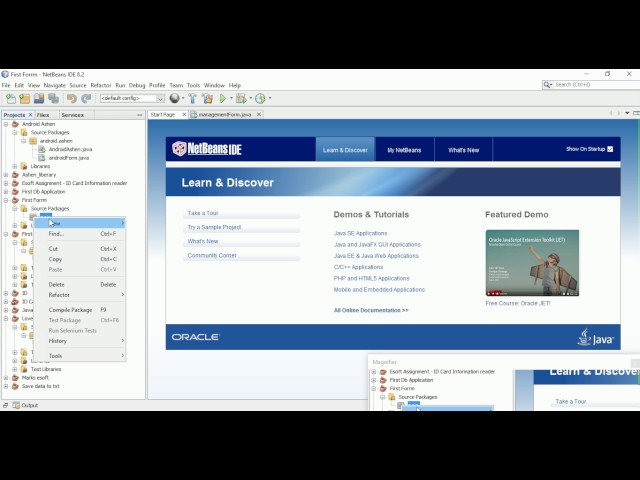Click the androidForm.java file icon
Screen dimensions: 640x480
pyautogui.click(x=42, y=158)
